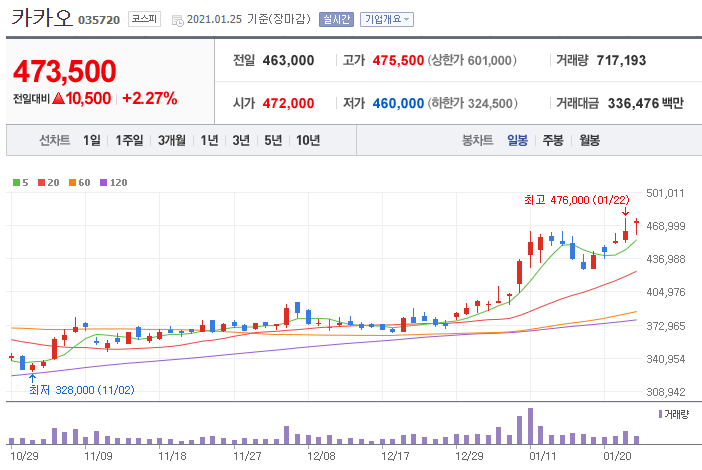Open the 기업개요 dropdown
Viewport: 702px width, 470px height.
click(387, 19)
